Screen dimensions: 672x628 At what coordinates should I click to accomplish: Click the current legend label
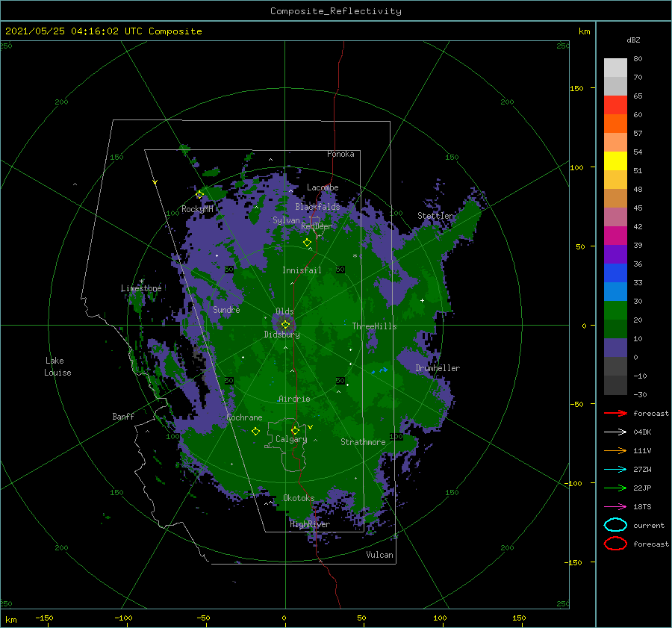tap(649, 525)
